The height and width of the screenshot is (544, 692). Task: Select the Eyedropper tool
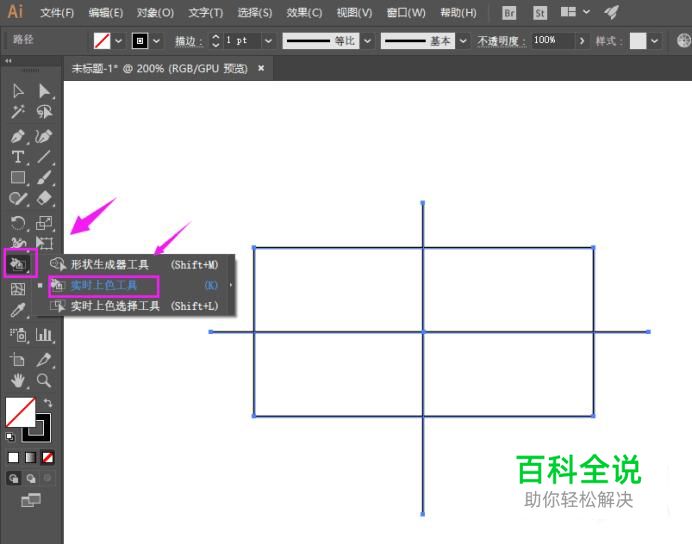coord(18,310)
